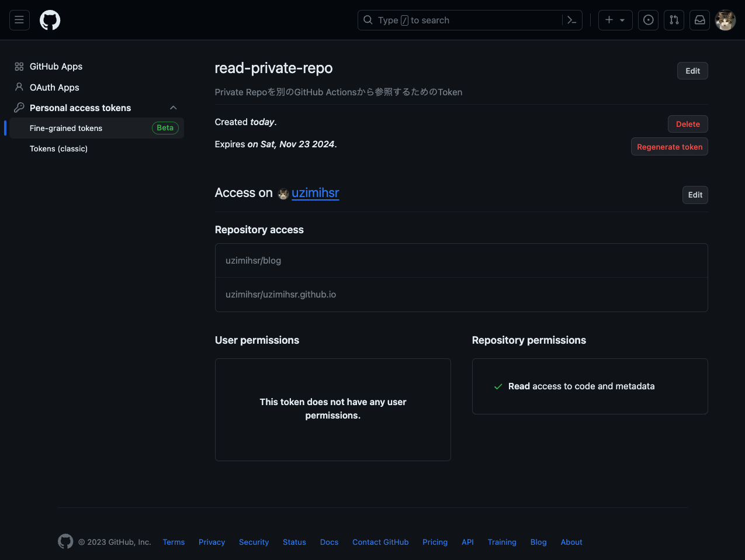Image resolution: width=745 pixels, height=560 pixels.
Task: Click Read access to code and metadata
Action: pos(581,386)
